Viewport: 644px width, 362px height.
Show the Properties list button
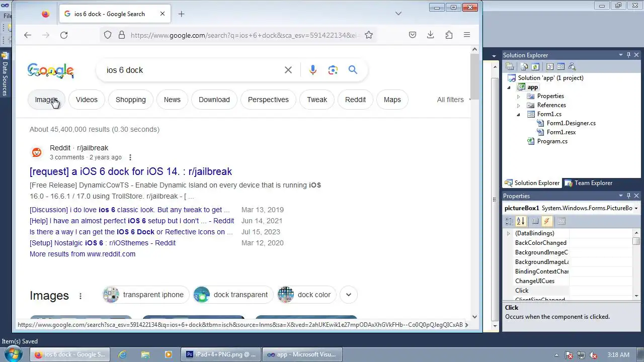pyautogui.click(x=535, y=221)
